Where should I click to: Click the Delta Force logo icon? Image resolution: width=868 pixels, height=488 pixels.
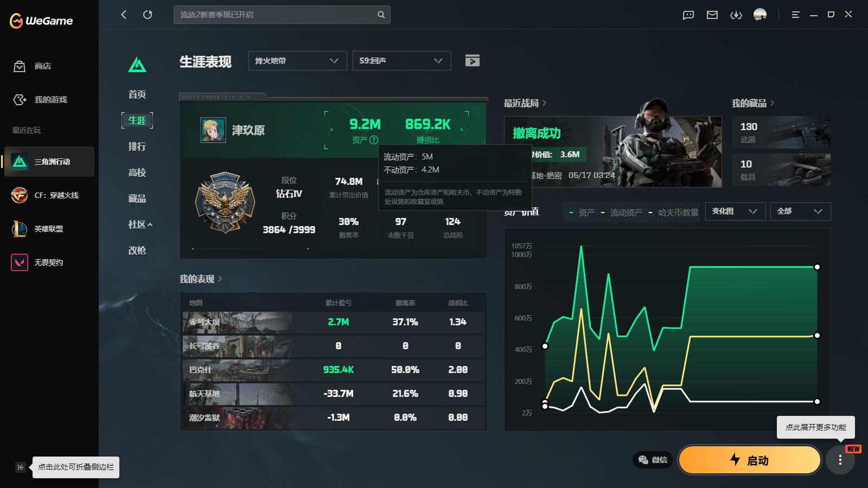137,65
